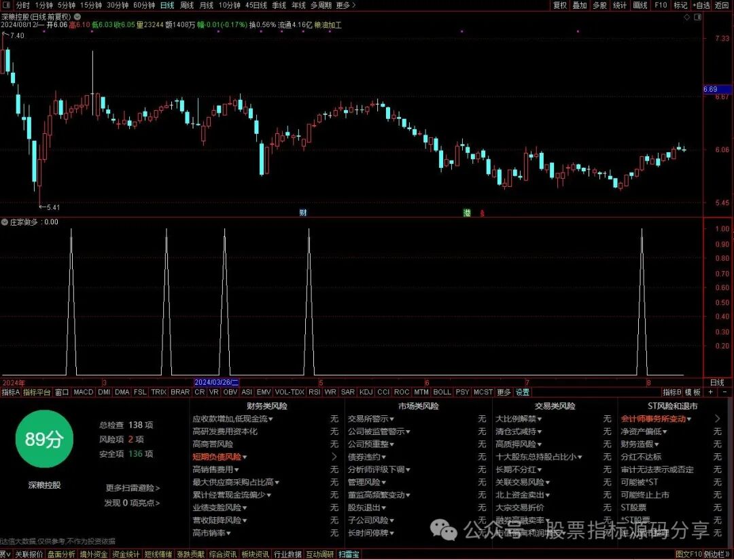This screenshot has height=560, width=734.
Task: Click the panel layout icon before 分时
Action: 7,5
